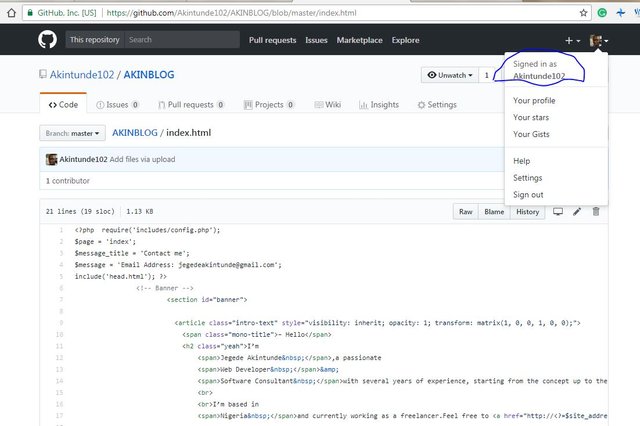The width and height of the screenshot is (640, 426).
Task: Click line number 10 in code
Action: [x=60, y=335]
